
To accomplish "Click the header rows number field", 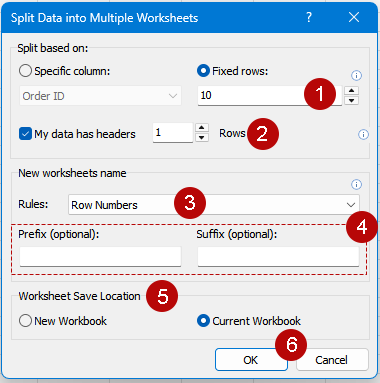I will point(173,133).
